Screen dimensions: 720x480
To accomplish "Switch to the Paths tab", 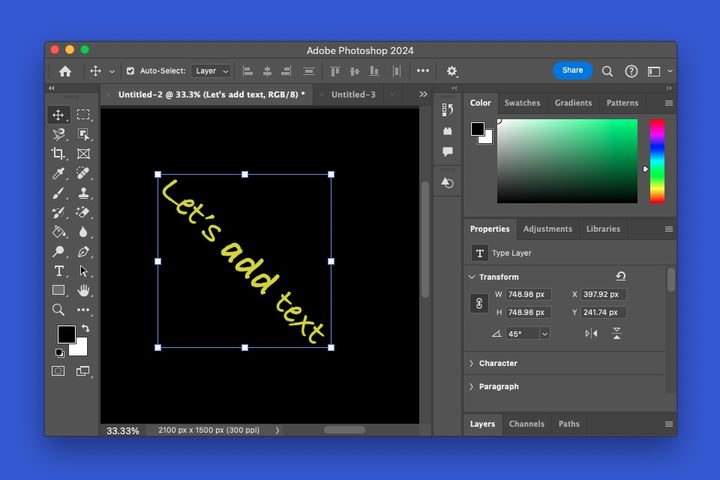I will pos(568,424).
